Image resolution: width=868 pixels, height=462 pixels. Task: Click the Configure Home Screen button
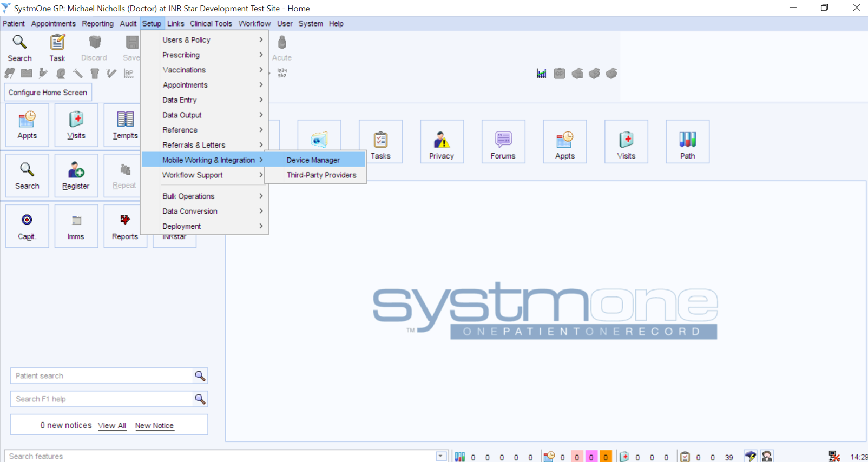(48, 93)
